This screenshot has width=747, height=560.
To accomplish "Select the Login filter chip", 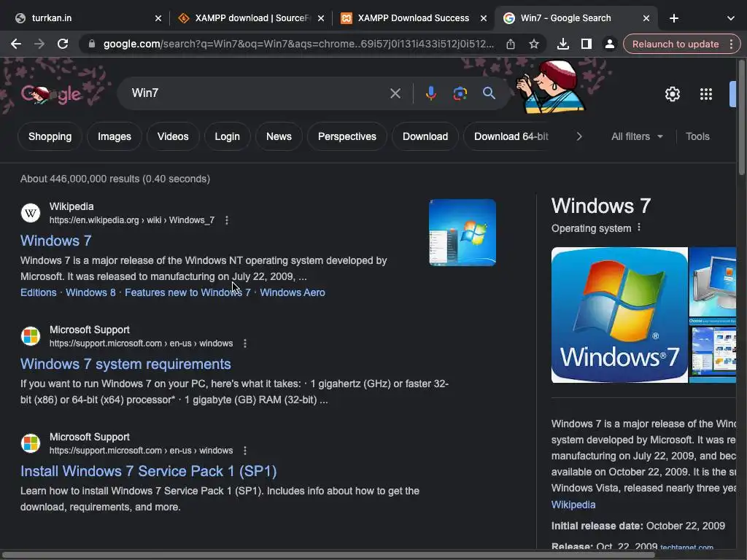I will 228,136.
